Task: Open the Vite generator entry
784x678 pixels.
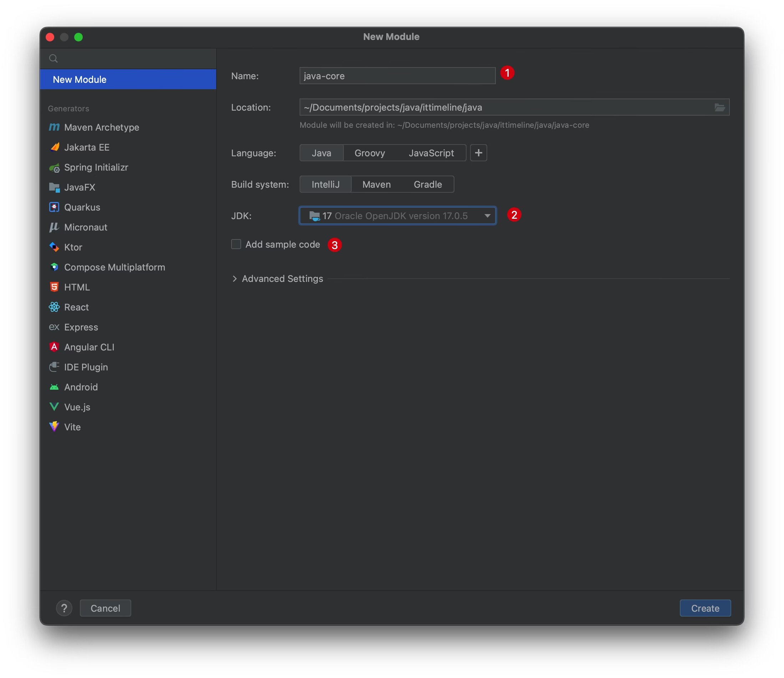Action: [x=128, y=427]
